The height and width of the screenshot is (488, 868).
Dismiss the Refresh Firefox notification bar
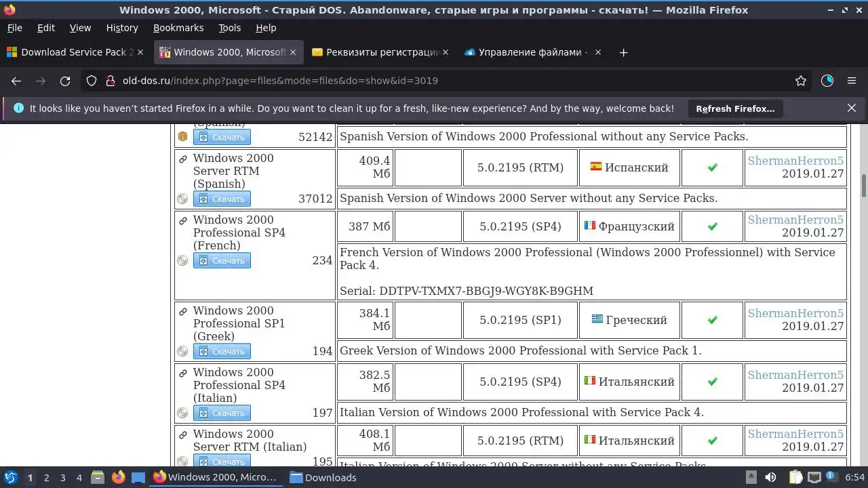pos(852,108)
